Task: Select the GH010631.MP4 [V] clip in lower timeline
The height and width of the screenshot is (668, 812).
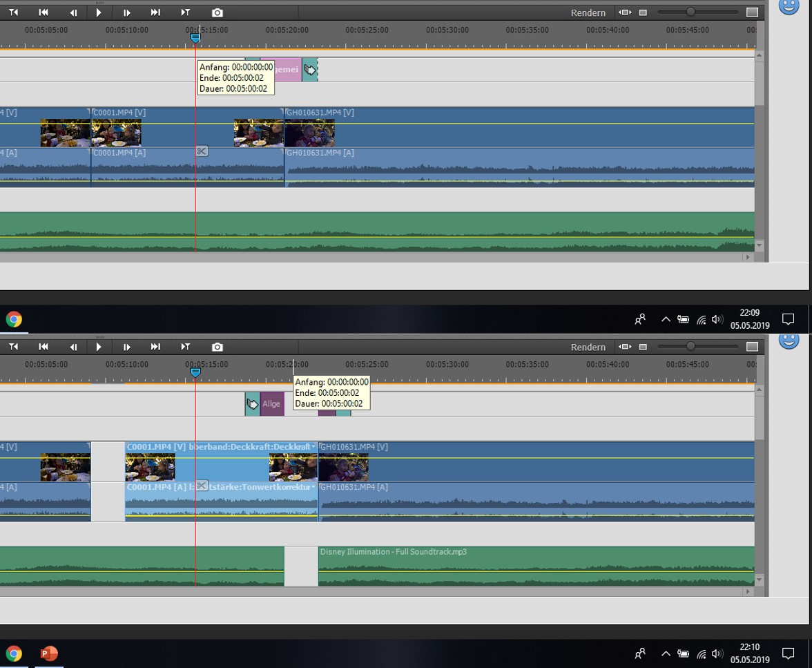Action: click(x=536, y=461)
